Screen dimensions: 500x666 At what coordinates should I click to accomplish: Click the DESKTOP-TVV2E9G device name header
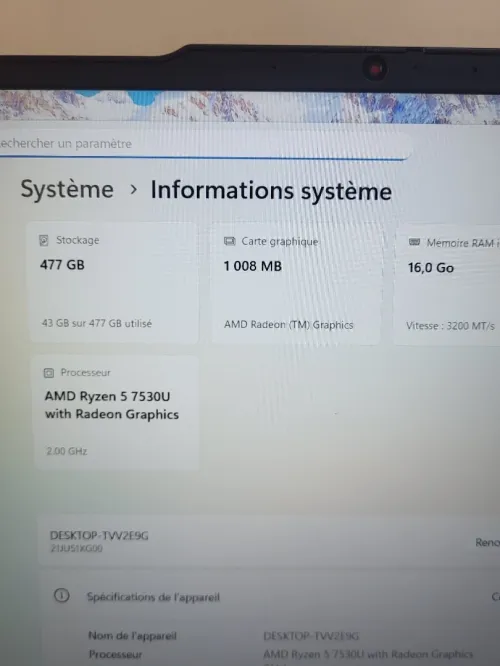click(x=99, y=536)
